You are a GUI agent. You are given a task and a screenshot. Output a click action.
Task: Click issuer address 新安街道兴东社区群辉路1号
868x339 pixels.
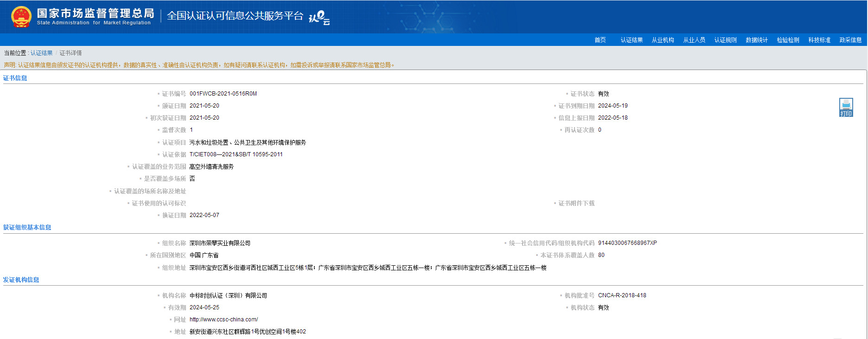[x=248, y=332]
